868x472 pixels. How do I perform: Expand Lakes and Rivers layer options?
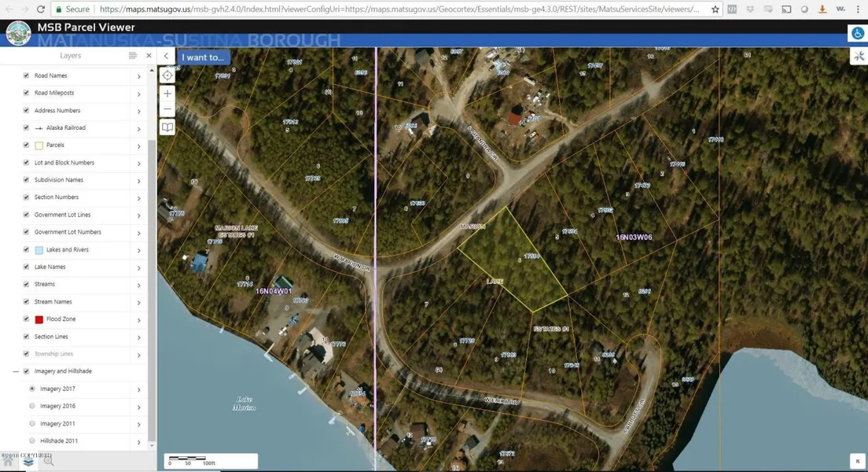pyautogui.click(x=139, y=251)
